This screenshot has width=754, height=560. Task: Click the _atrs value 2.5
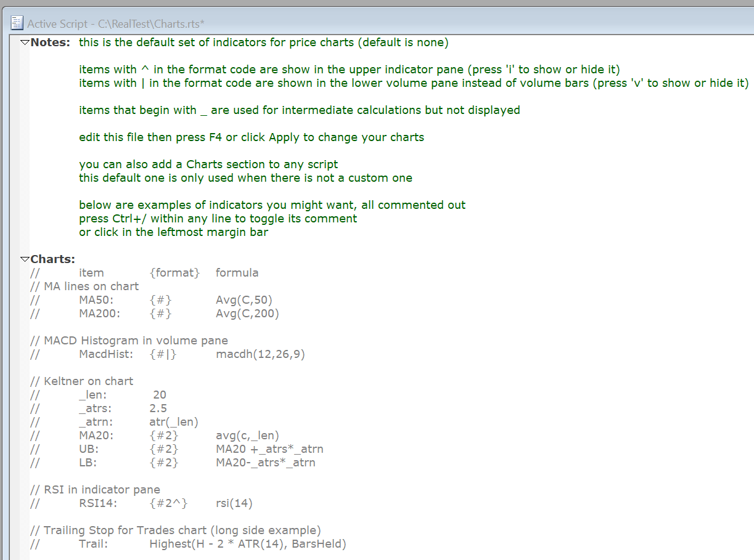(x=158, y=408)
